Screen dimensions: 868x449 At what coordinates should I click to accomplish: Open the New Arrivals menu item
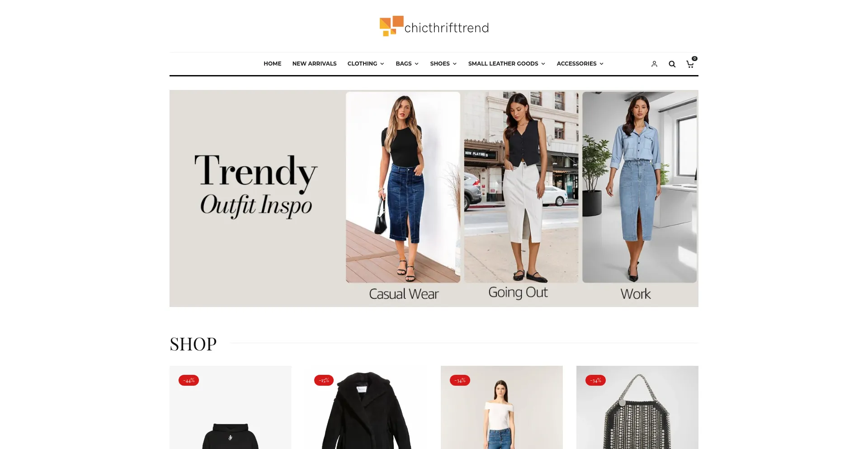tap(314, 64)
